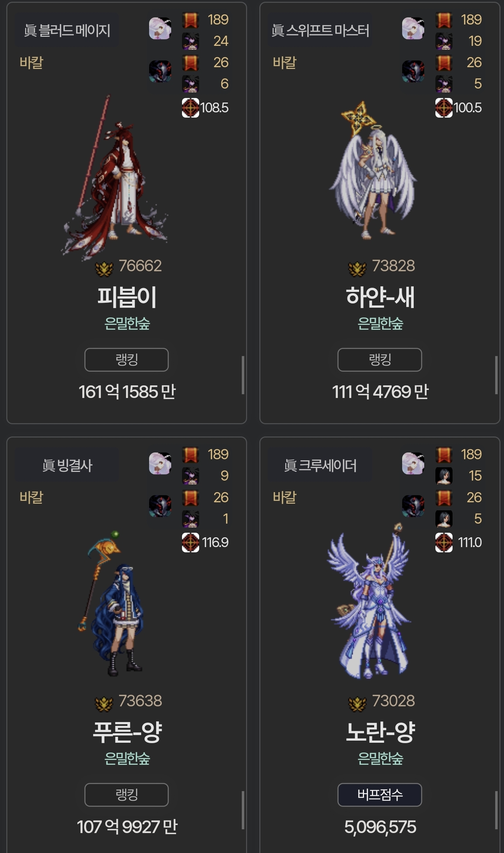The width and height of the screenshot is (504, 853).
Task: Click the crosshair icon next to 116.9
Action: [190, 543]
